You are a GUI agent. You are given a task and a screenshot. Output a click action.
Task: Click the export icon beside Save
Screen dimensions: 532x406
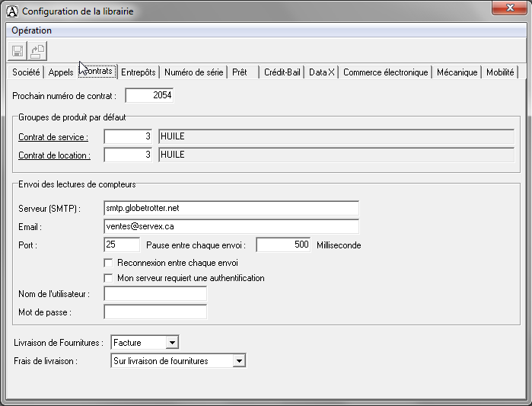click(37, 51)
